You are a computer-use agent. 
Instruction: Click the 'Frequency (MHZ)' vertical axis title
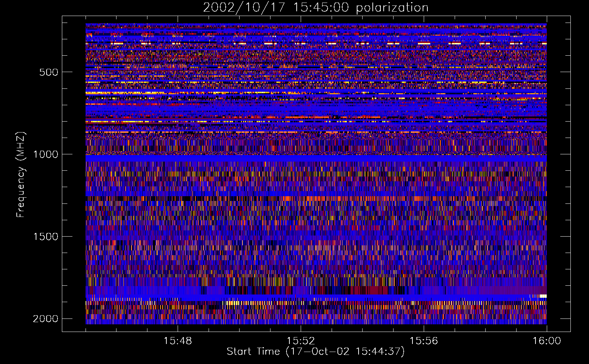pos(21,175)
